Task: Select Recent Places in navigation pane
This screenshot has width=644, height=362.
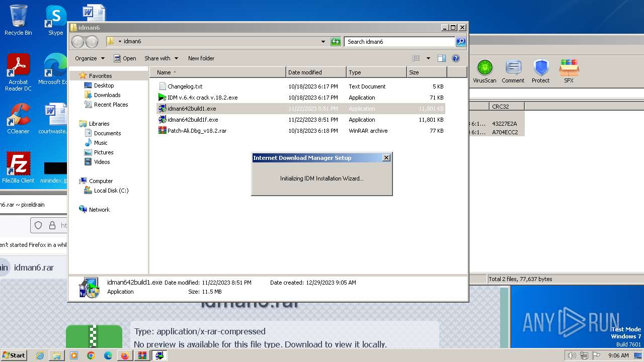Action: coord(111,105)
